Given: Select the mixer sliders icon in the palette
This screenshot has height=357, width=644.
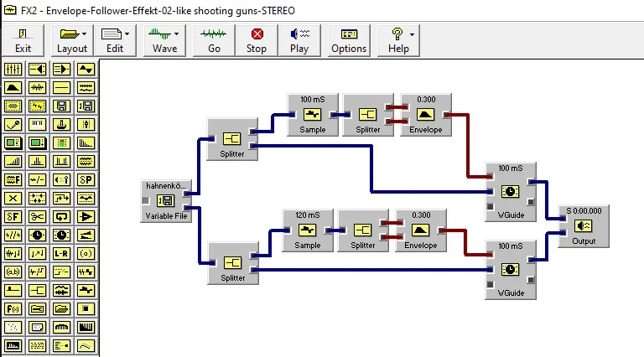Looking at the screenshot, I should (x=13, y=69).
